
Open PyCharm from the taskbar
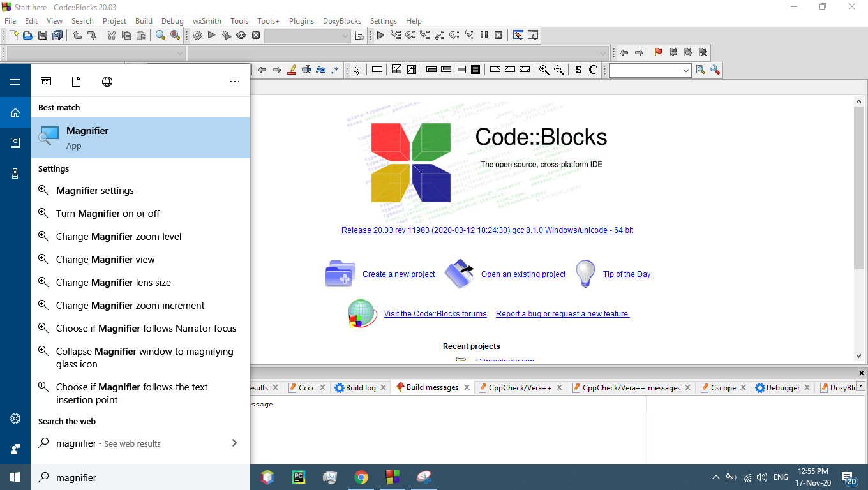click(299, 477)
